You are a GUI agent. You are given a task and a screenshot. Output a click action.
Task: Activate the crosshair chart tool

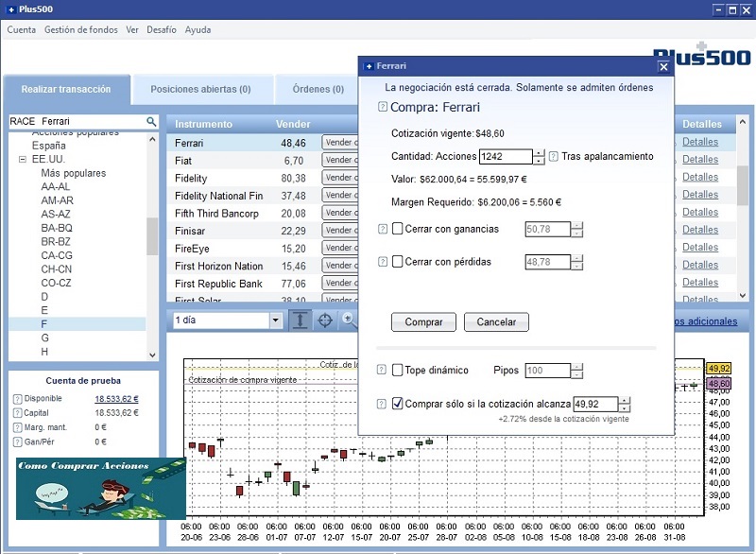pos(325,320)
